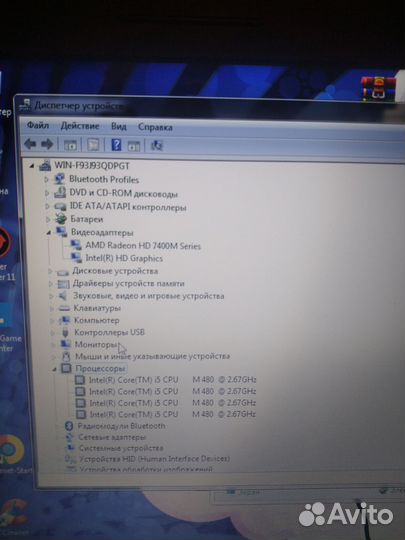
Task: Select Звуковые, видео и игровые устройства
Action: 148,296
